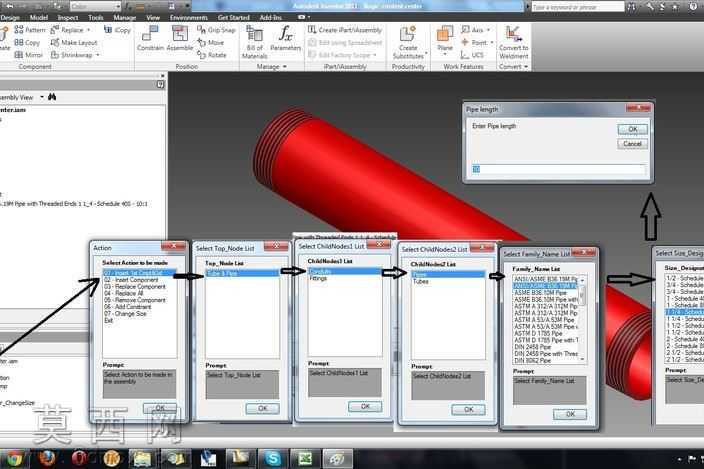Screen dimensions: 704x469
Task: Activate the Constrain tool
Action: 150,38
